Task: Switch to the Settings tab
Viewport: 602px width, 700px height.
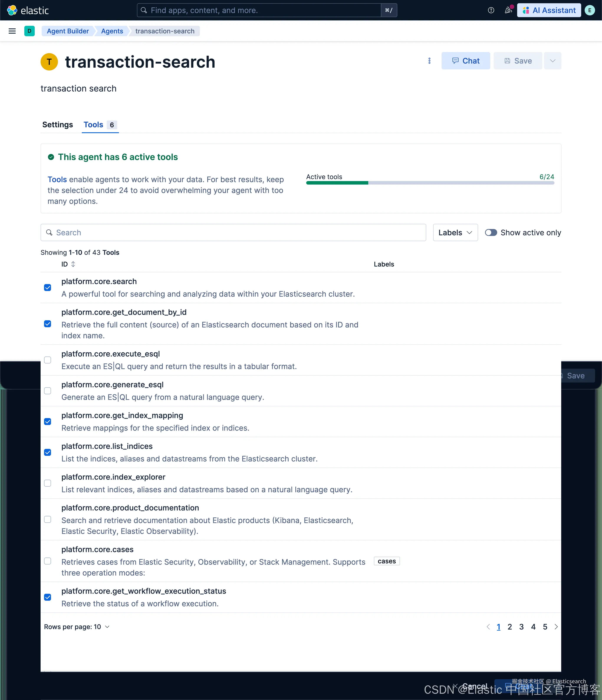Action: pos(58,125)
